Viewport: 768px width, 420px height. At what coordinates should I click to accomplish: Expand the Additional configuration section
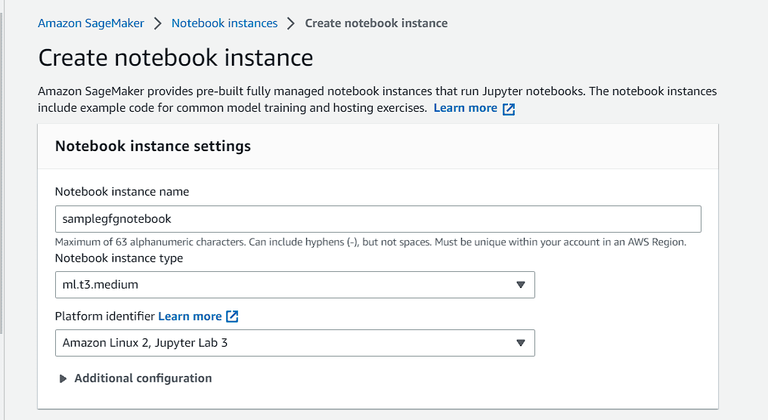click(142, 379)
